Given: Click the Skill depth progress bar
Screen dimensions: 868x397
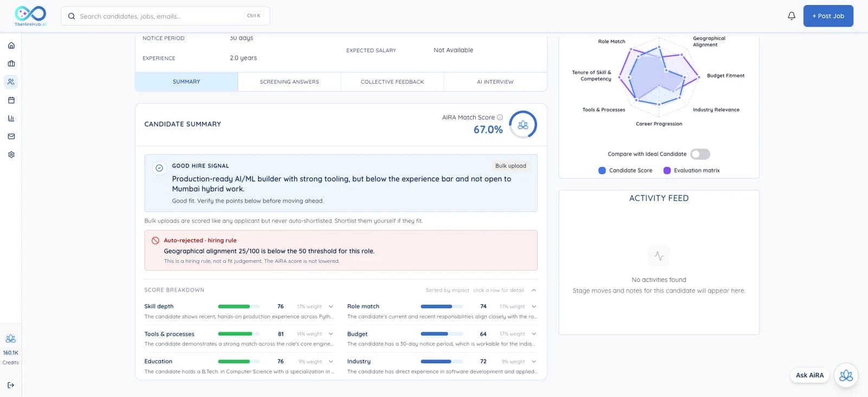Looking at the screenshot, I should (x=239, y=307).
